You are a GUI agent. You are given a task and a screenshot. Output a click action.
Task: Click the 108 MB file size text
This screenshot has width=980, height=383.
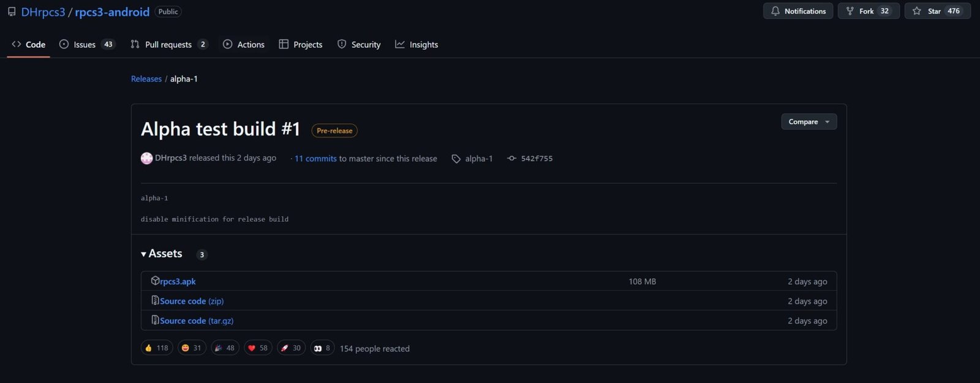642,281
